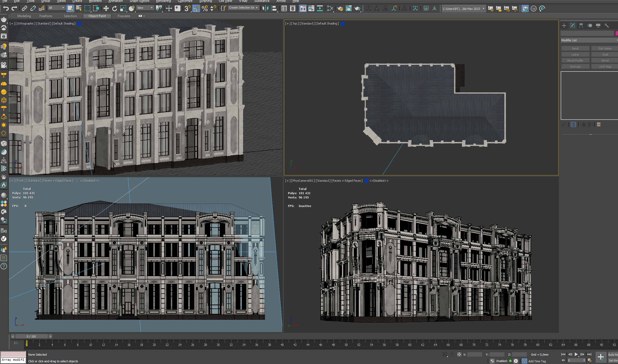Activate the Select and Move tool

coord(106,8)
